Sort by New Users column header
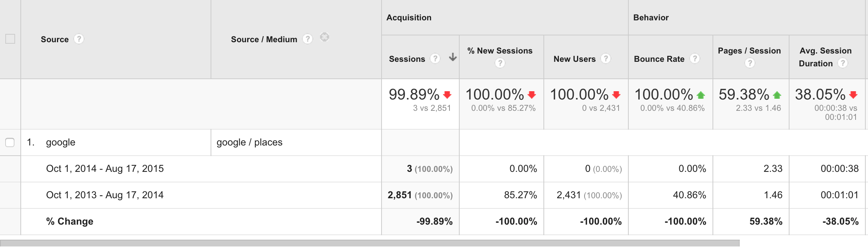The image size is (868, 251). pyautogui.click(x=574, y=59)
